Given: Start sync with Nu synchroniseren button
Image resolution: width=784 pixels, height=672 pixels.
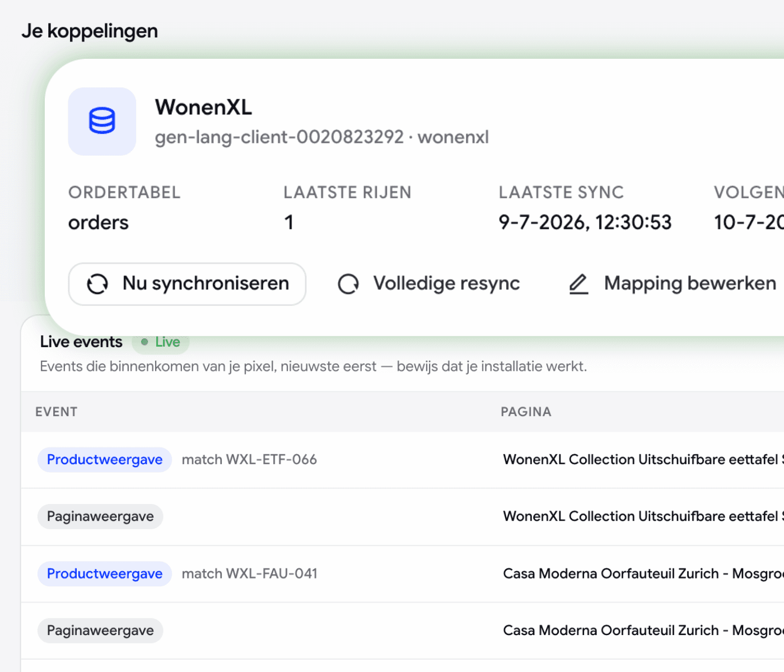Looking at the screenshot, I should [187, 284].
